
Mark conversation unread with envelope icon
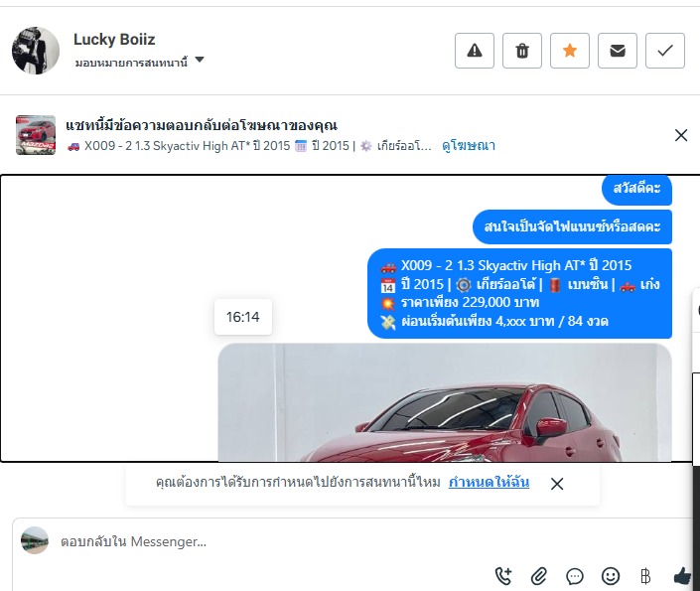coord(618,51)
